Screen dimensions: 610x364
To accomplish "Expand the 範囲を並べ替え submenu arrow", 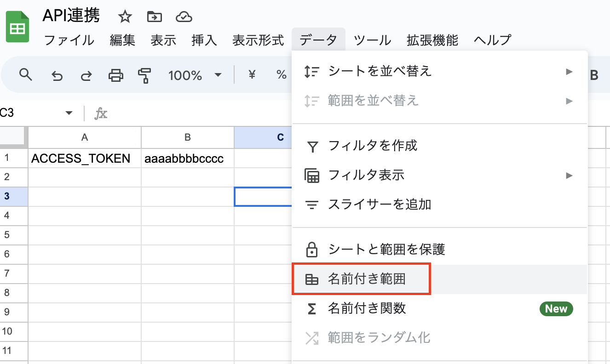I will point(570,101).
